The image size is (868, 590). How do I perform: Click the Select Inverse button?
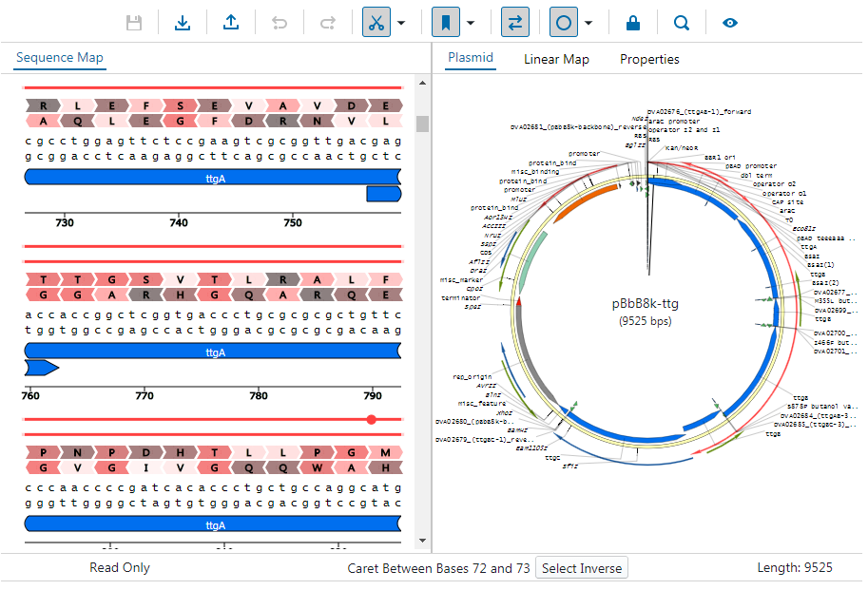pyautogui.click(x=582, y=568)
